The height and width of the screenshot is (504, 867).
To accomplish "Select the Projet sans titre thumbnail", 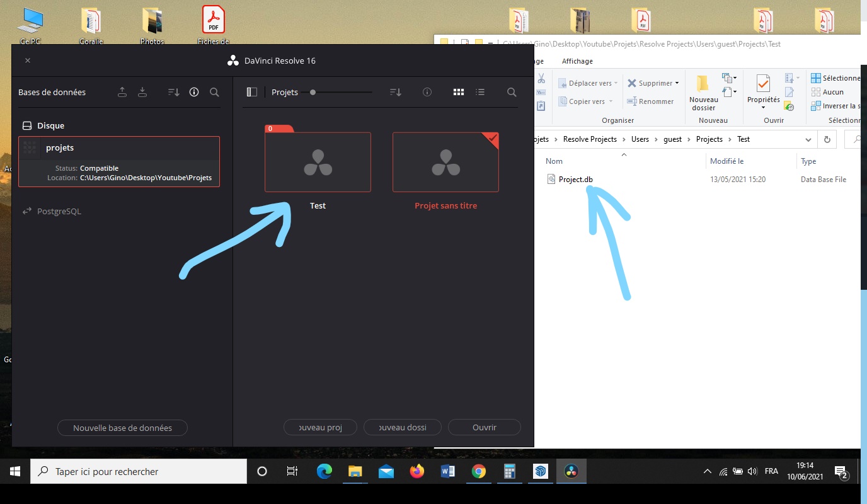I will pyautogui.click(x=445, y=162).
